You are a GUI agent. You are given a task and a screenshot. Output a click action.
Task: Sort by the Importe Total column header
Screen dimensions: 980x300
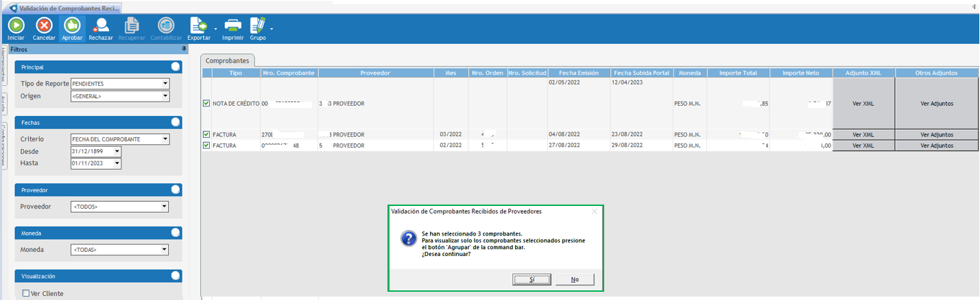pos(738,73)
